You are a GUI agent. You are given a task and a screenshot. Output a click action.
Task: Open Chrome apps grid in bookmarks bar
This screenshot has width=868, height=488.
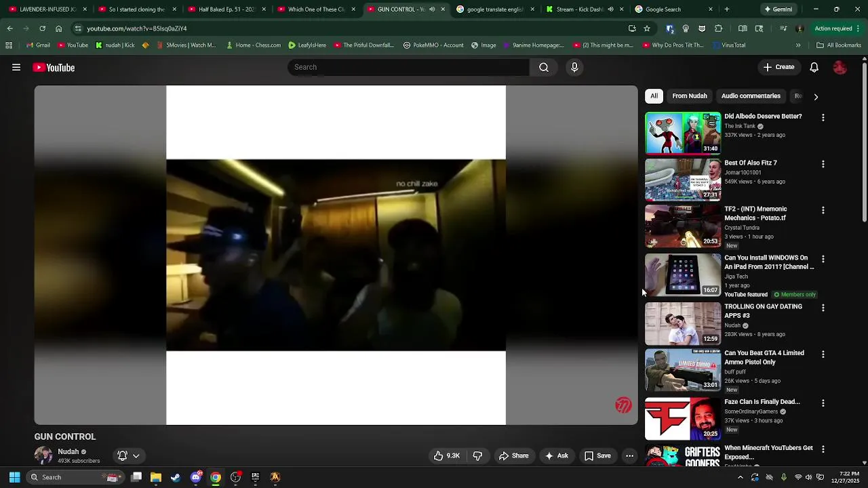(x=9, y=45)
